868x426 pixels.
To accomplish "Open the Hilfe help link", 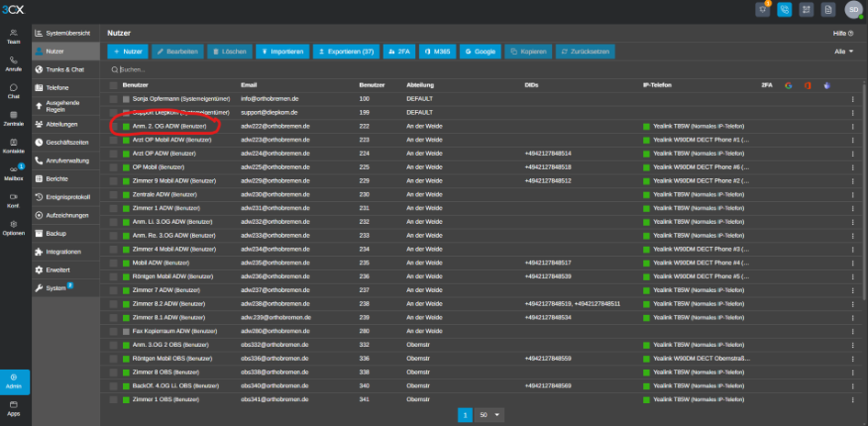I will pos(843,33).
